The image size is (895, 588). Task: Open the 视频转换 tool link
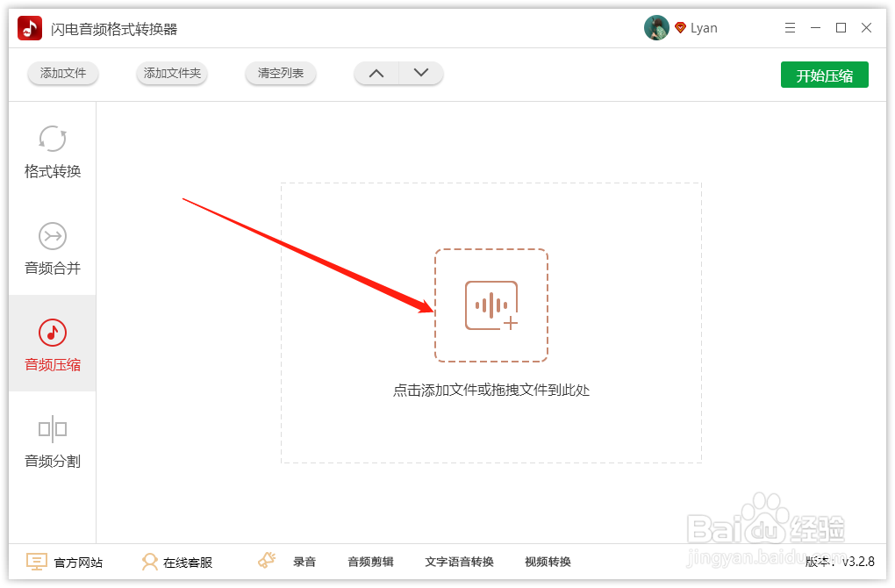[548, 562]
